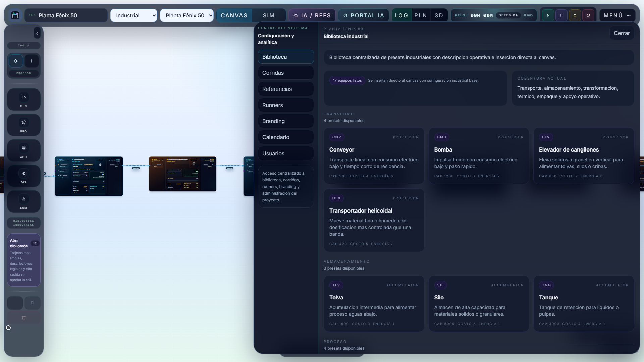This screenshot has height=362, width=644.
Task: Select the orange node on canvas
Action: point(182,174)
